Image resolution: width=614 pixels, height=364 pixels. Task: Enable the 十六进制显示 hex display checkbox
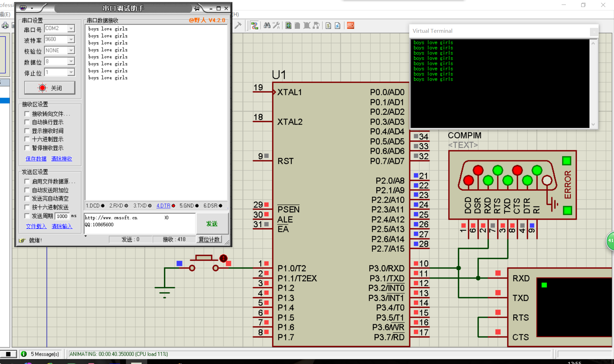click(x=27, y=139)
